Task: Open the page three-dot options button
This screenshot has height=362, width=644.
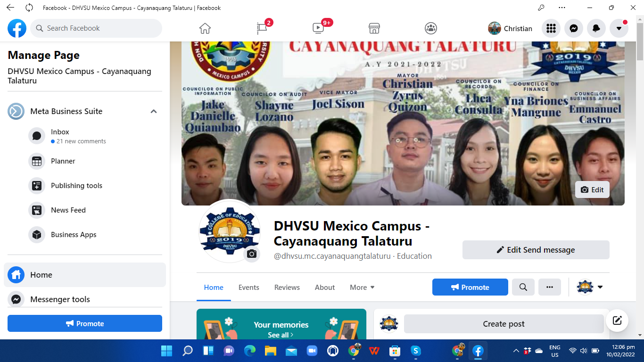Action: [x=550, y=287]
